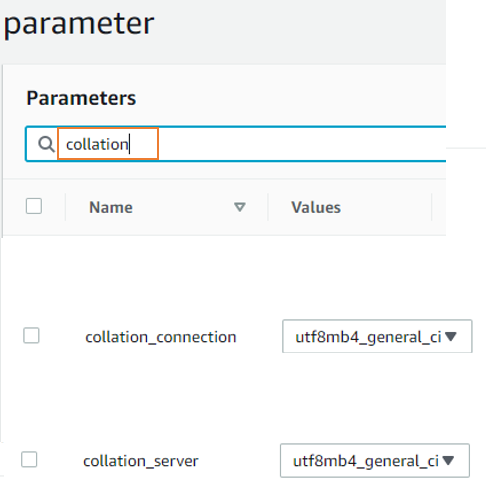The height and width of the screenshot is (499, 486).
Task: Click the Parameters section heading
Action: pos(81,98)
